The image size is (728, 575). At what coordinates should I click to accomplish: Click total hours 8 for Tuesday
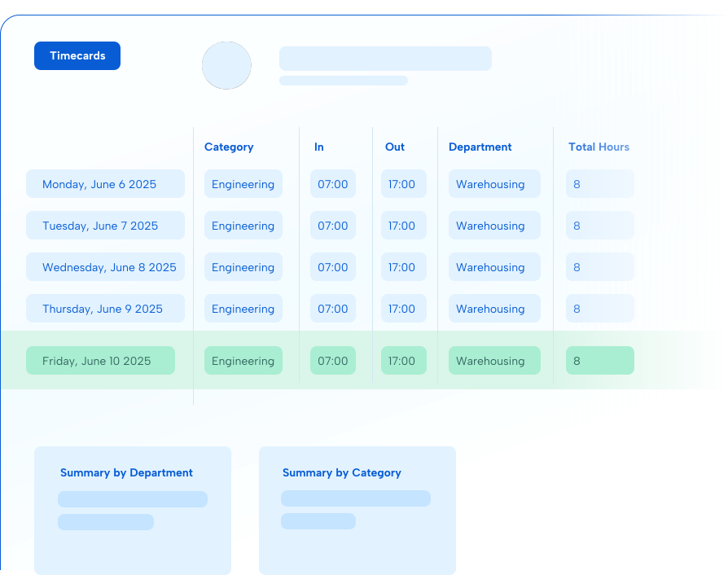(x=600, y=226)
